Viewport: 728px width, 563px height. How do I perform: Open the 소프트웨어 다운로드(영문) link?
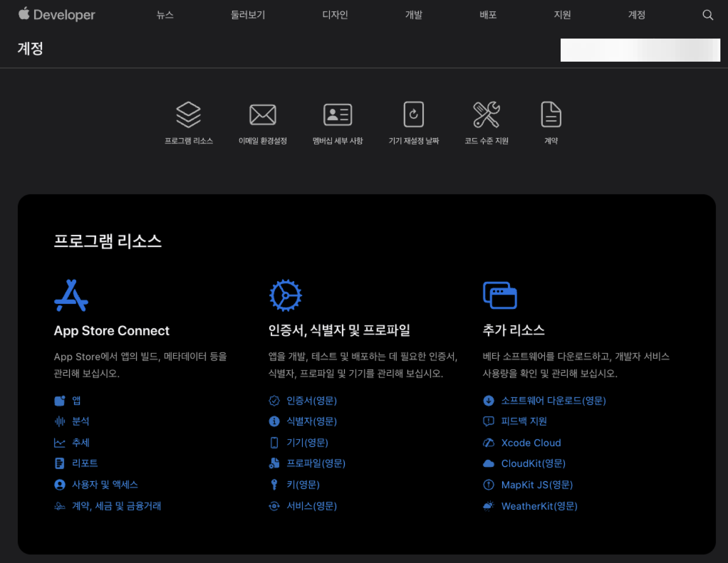pyautogui.click(x=553, y=400)
